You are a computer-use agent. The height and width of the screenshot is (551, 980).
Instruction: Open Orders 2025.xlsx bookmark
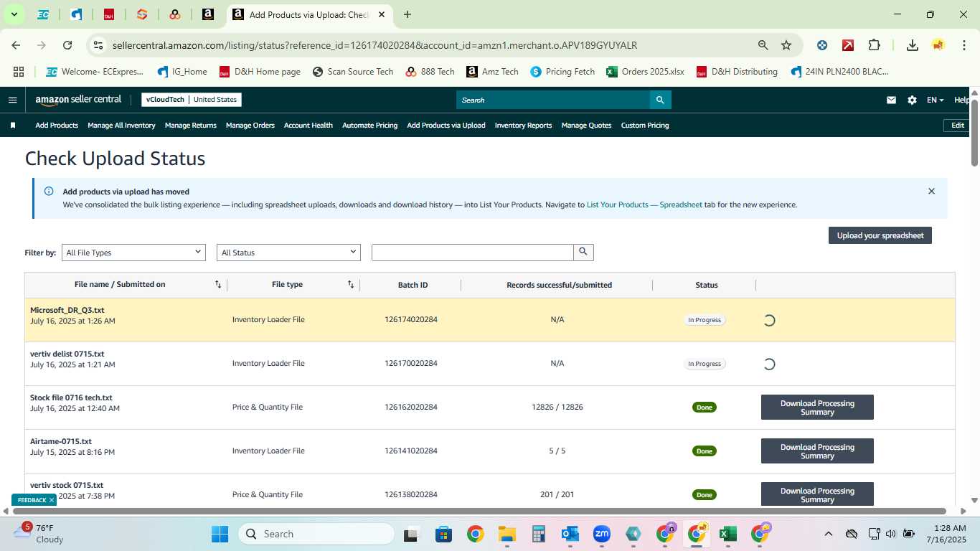pos(645,72)
